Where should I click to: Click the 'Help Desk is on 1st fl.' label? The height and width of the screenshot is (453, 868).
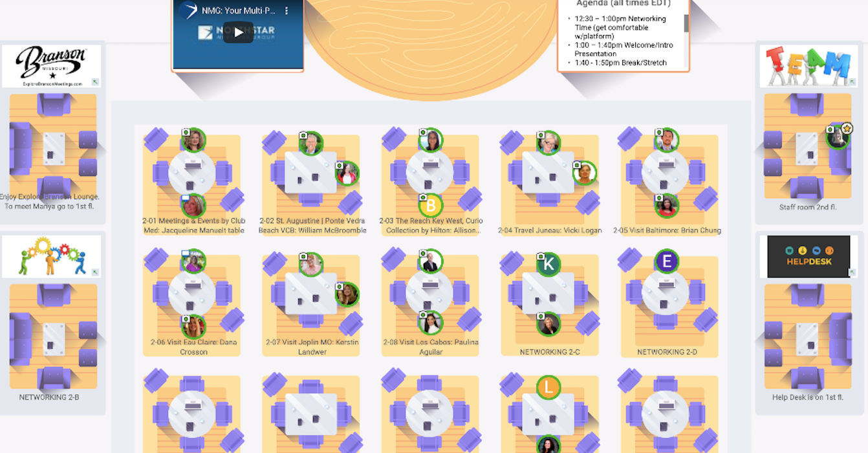(808, 397)
